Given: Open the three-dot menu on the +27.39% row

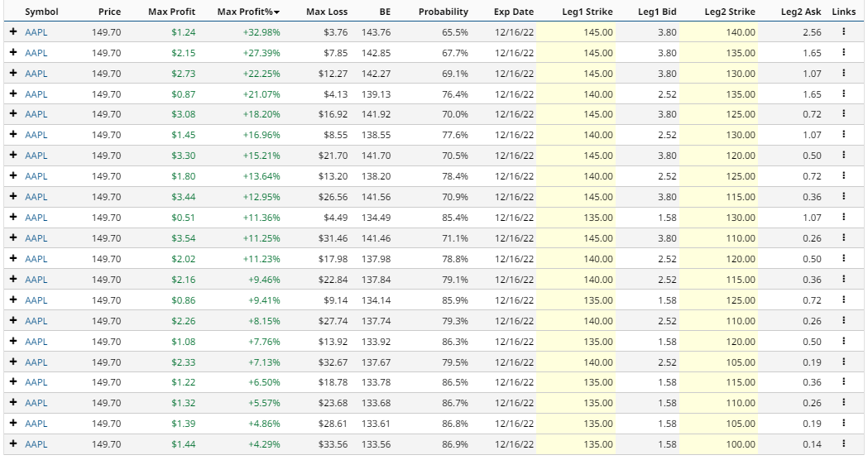Looking at the screenshot, I should click(x=843, y=52).
